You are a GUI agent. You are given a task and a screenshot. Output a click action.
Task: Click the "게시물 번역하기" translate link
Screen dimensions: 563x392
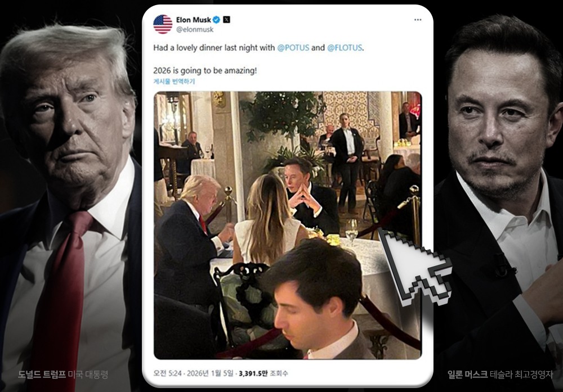point(175,81)
